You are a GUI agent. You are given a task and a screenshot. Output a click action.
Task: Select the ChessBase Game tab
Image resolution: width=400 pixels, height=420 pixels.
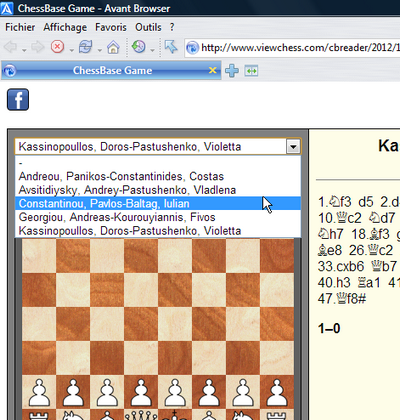(111, 70)
